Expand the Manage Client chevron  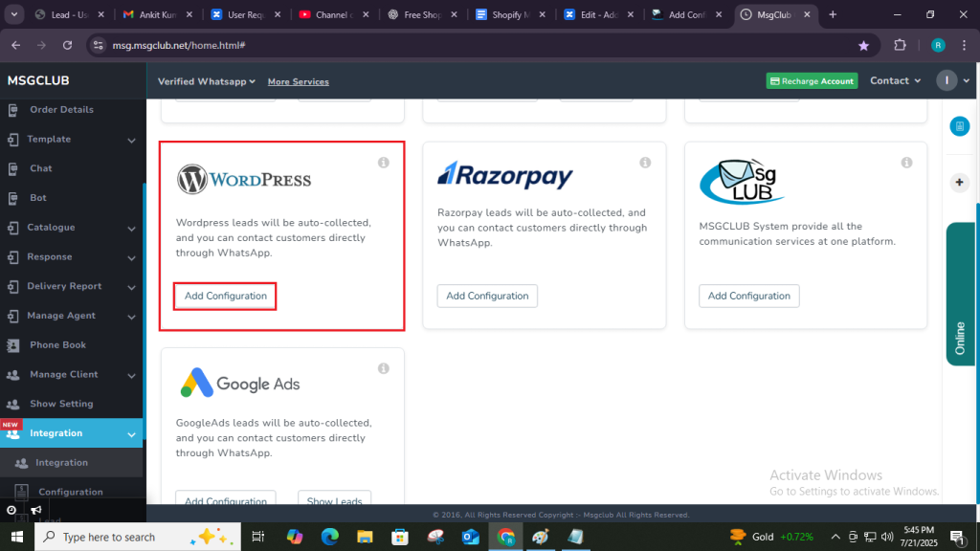coord(131,375)
